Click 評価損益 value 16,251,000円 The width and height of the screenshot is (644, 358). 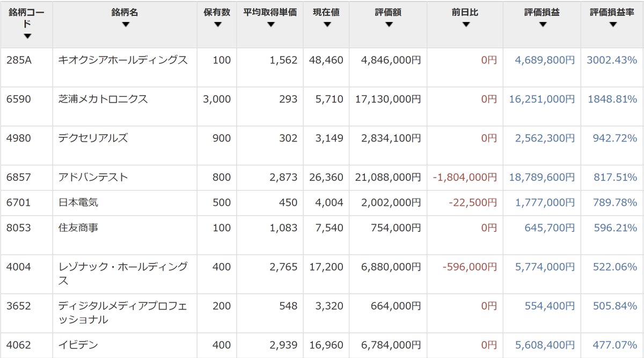pyautogui.click(x=541, y=99)
